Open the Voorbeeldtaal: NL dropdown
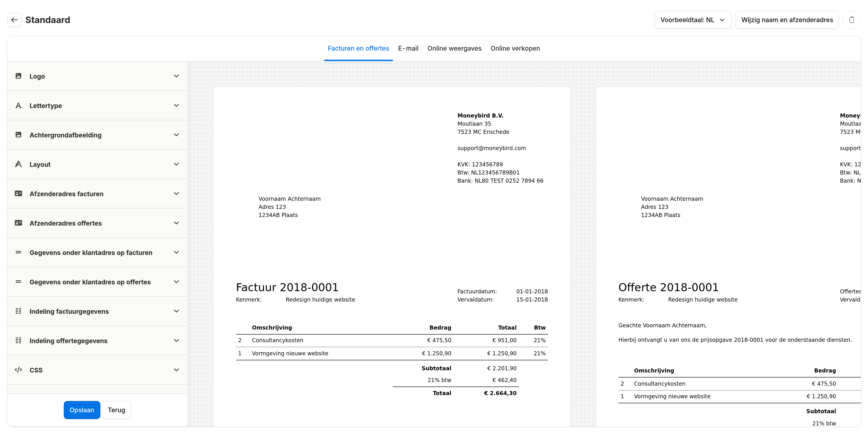Image resolution: width=868 pixels, height=434 pixels. click(693, 20)
